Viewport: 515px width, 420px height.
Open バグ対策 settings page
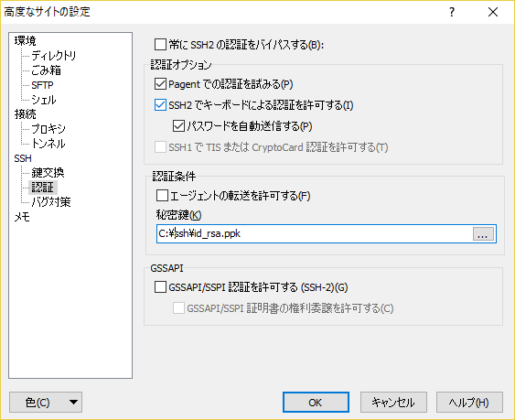point(51,202)
